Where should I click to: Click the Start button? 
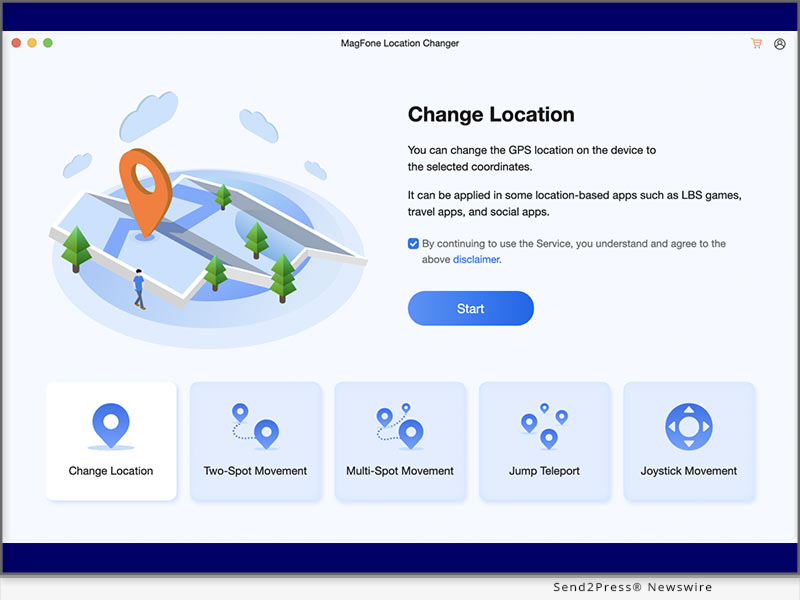pyautogui.click(x=470, y=308)
